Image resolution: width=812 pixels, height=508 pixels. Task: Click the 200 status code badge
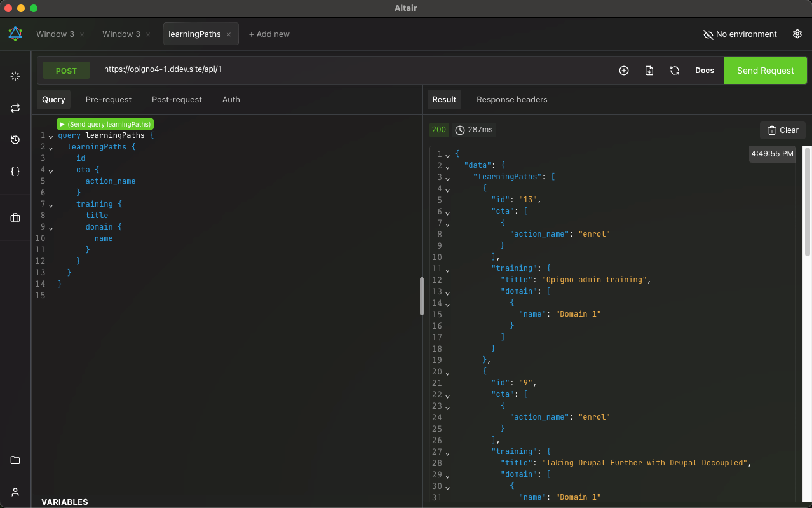[439, 130]
